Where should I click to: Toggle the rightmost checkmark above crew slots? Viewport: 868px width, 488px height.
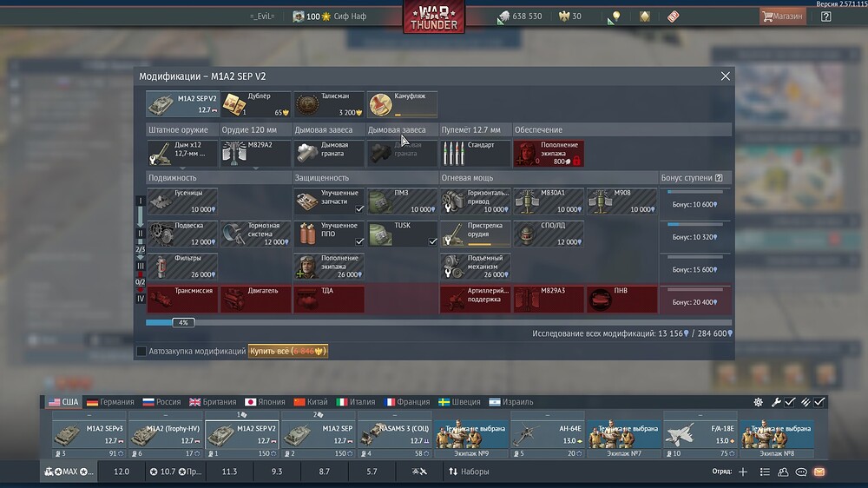point(819,402)
